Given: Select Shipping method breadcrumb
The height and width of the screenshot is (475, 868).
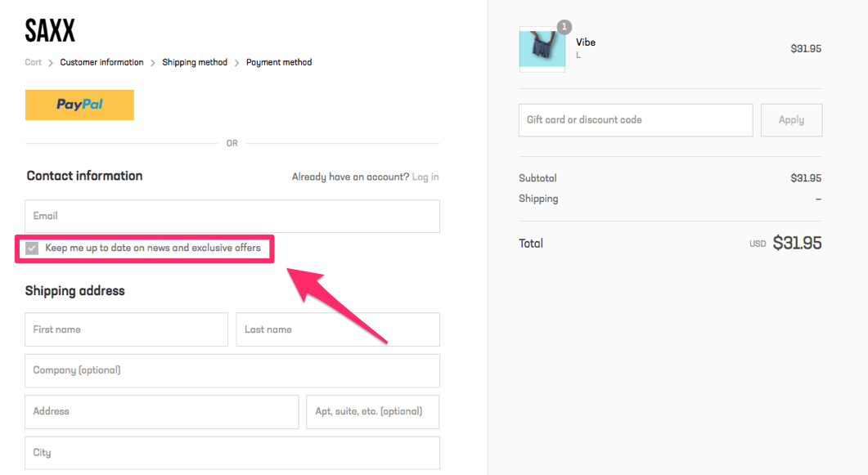Looking at the screenshot, I should pyautogui.click(x=195, y=62).
